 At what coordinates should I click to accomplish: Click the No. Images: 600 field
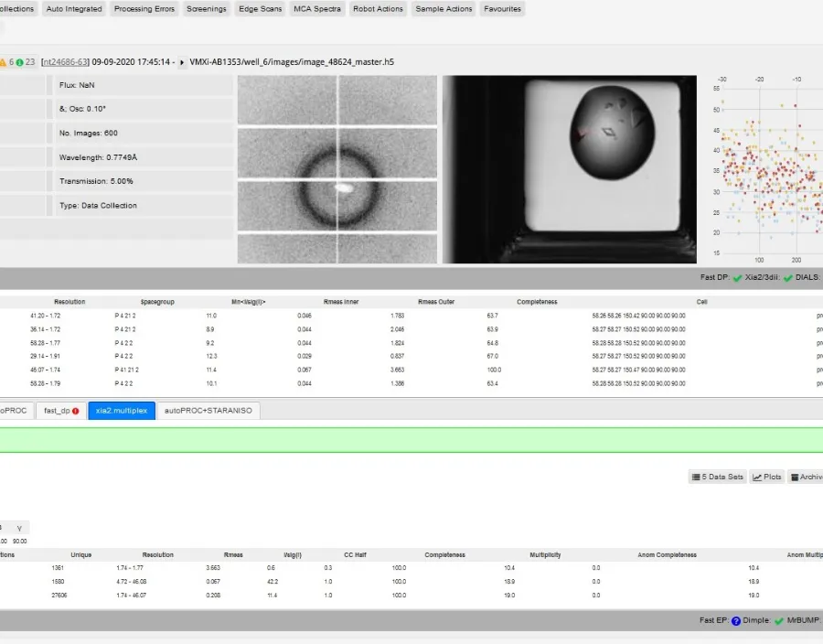coord(144,134)
